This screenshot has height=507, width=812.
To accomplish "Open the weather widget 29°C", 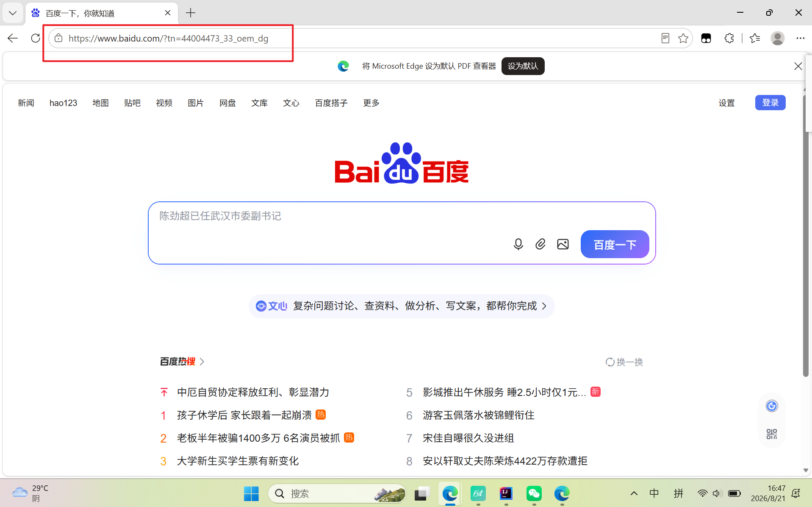I will (x=30, y=493).
